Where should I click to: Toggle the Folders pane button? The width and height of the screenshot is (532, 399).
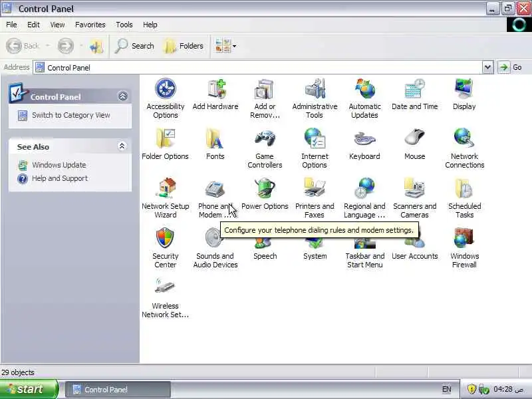[x=184, y=46]
